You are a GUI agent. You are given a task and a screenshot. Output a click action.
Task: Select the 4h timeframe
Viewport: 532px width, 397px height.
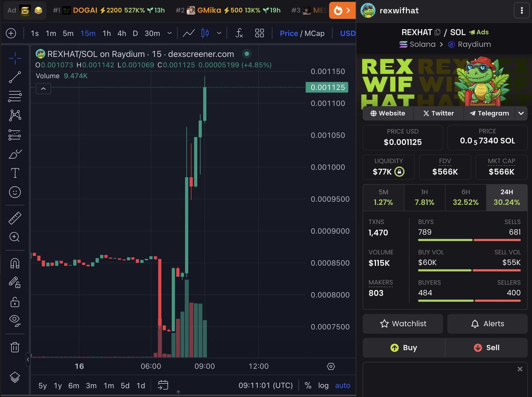[x=121, y=33]
